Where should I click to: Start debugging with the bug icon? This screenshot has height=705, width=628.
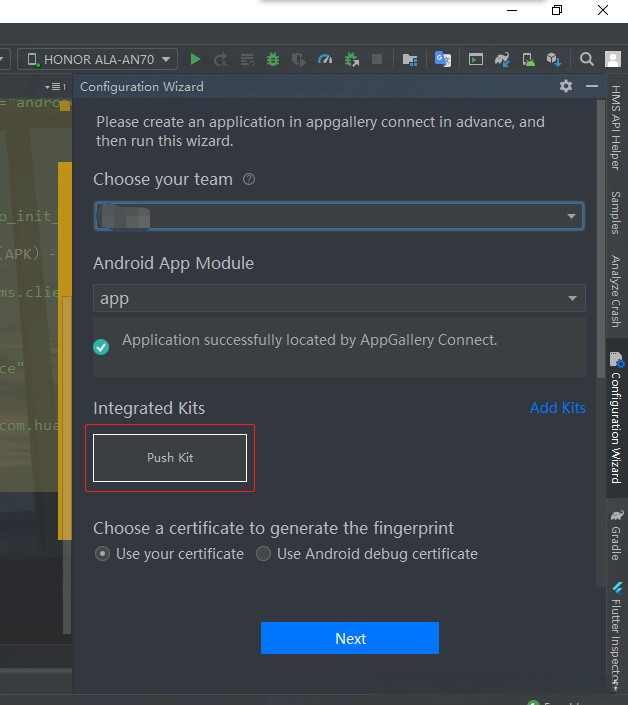pos(273,59)
